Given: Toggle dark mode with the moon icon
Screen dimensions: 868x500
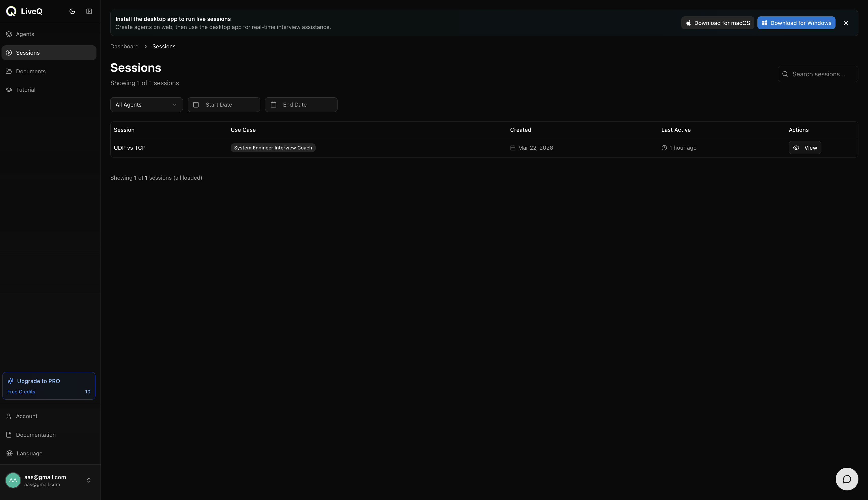Looking at the screenshot, I should coord(72,11).
